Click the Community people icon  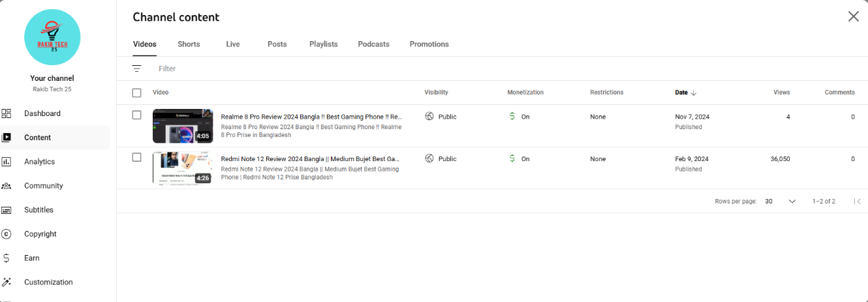pos(7,186)
